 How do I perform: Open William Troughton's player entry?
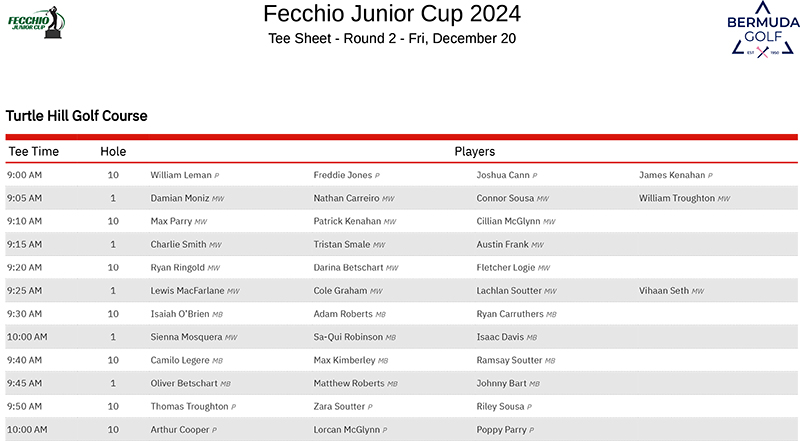coord(677,198)
